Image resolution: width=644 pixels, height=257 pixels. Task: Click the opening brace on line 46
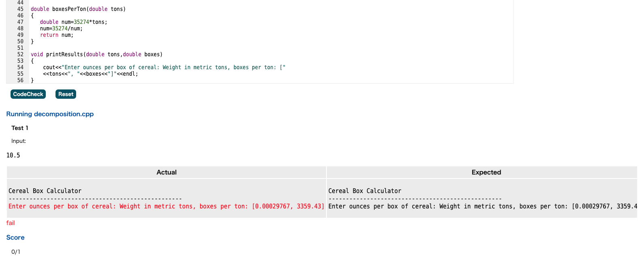pos(32,15)
